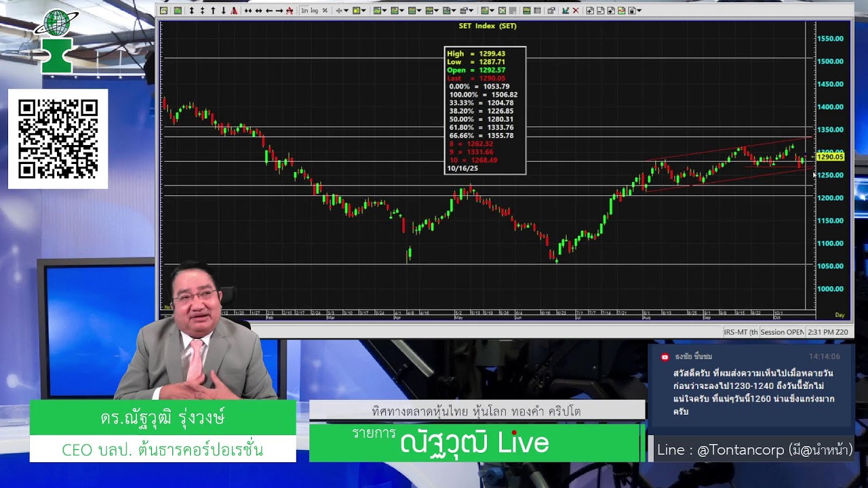
Task: Click the page with arrow icon
Action: click(611, 11)
